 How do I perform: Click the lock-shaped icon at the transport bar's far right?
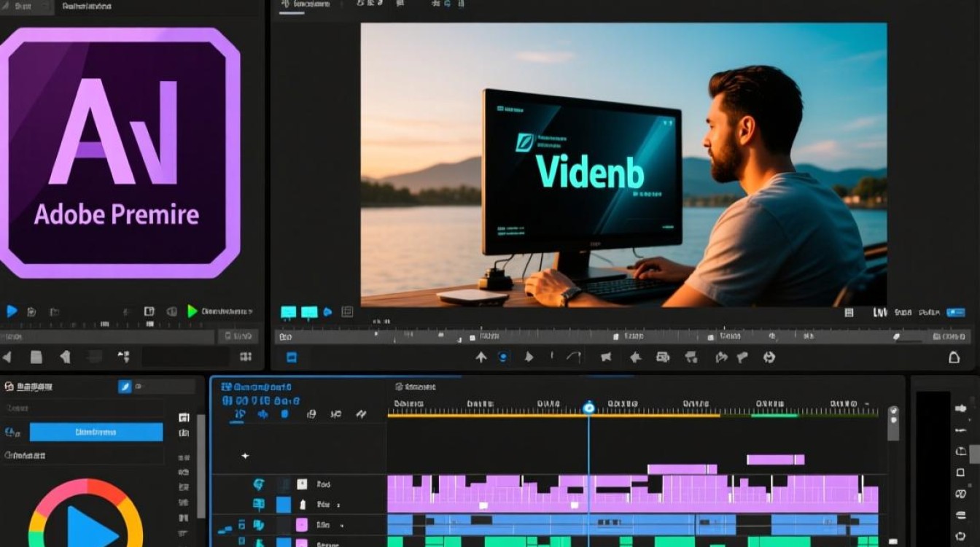(x=954, y=357)
